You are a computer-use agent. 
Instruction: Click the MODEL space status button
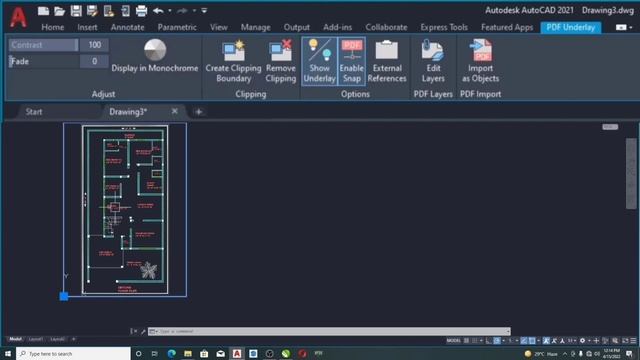[453, 340]
